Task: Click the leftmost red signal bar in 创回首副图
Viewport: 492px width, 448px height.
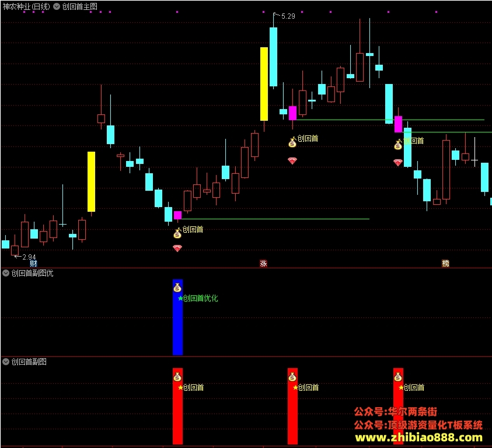Action: pos(177,406)
